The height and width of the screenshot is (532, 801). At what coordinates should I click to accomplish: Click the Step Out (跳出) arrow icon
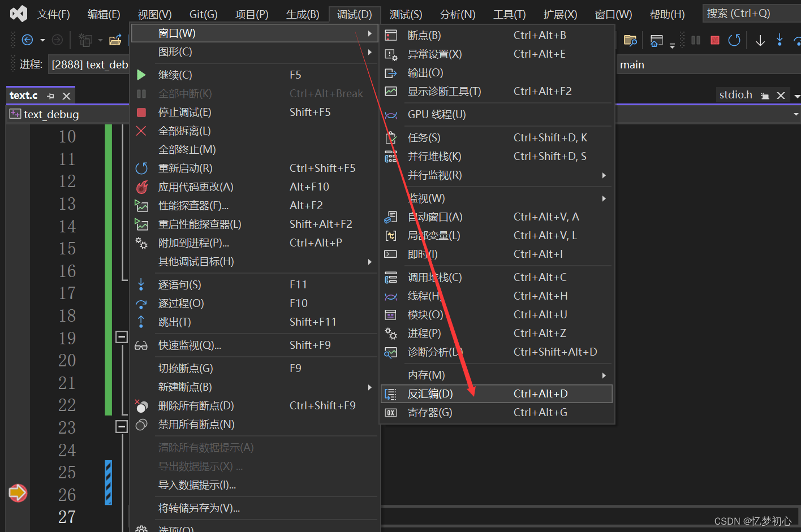(141, 322)
